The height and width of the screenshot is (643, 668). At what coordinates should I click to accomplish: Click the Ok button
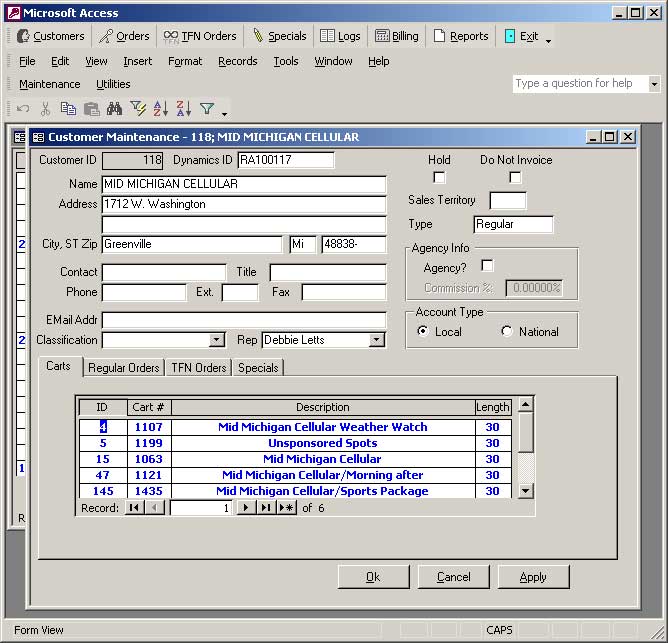pyautogui.click(x=373, y=577)
